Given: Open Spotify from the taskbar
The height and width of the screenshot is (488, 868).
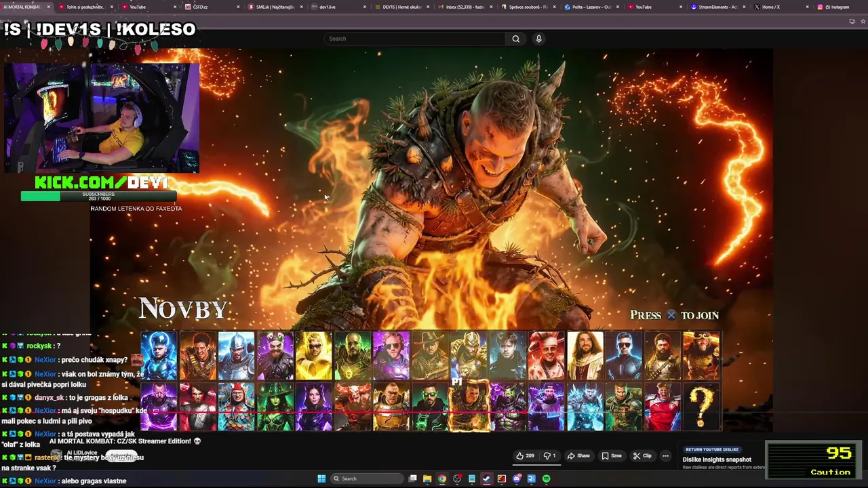Looking at the screenshot, I should [x=547, y=479].
